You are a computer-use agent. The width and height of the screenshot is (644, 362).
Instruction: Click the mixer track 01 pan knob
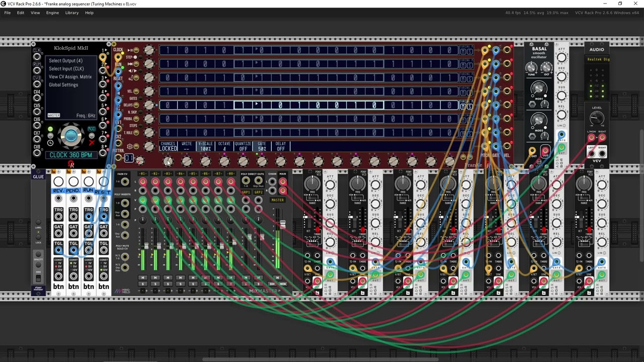pos(143,220)
